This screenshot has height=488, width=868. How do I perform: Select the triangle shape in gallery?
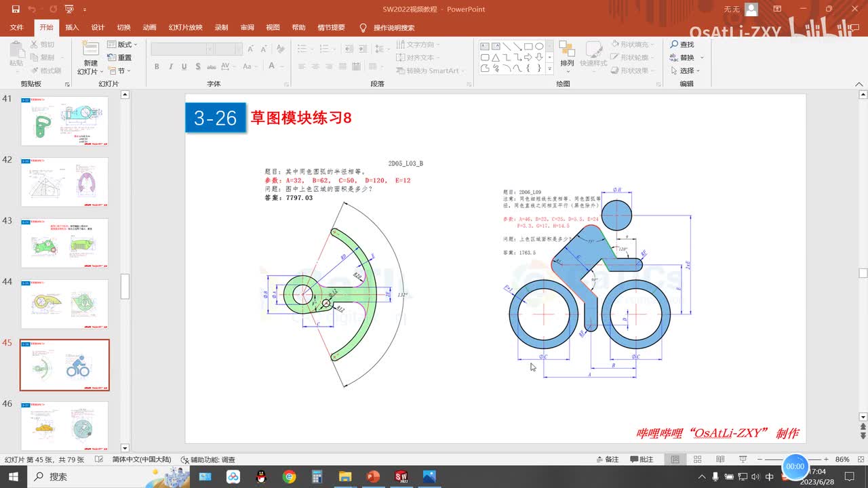point(496,58)
